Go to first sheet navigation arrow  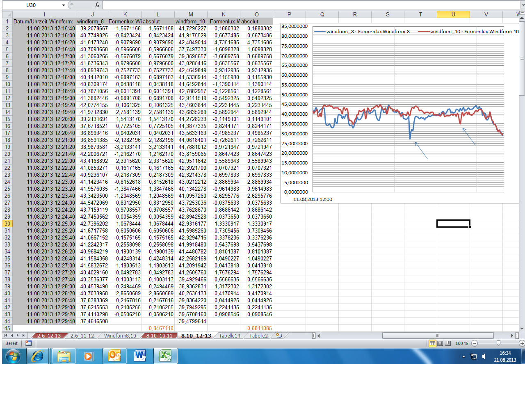coord(6,336)
